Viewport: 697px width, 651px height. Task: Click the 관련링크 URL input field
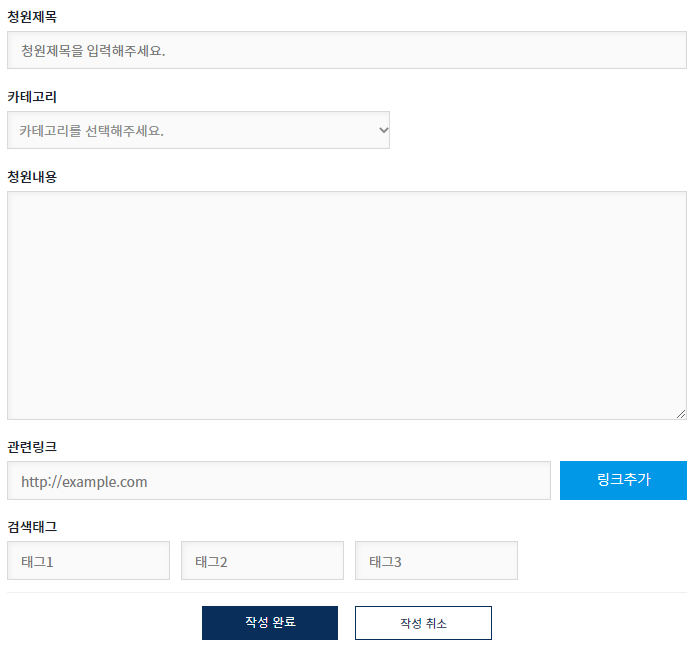point(279,481)
